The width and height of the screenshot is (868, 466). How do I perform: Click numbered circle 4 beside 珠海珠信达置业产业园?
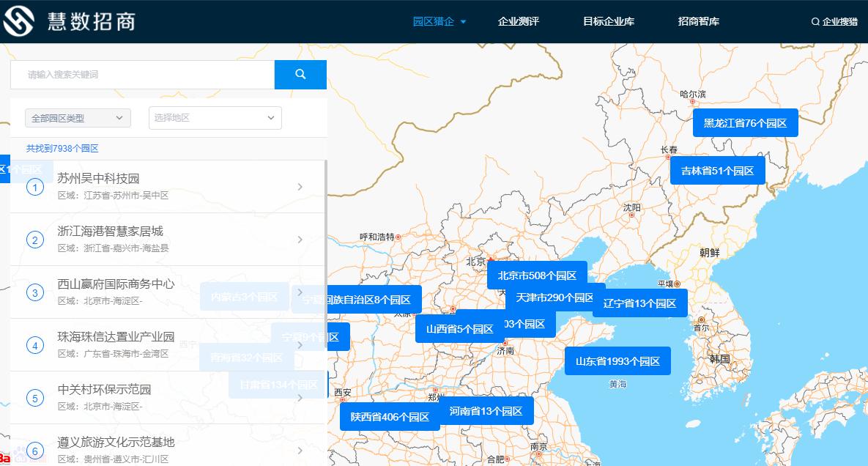click(35, 345)
